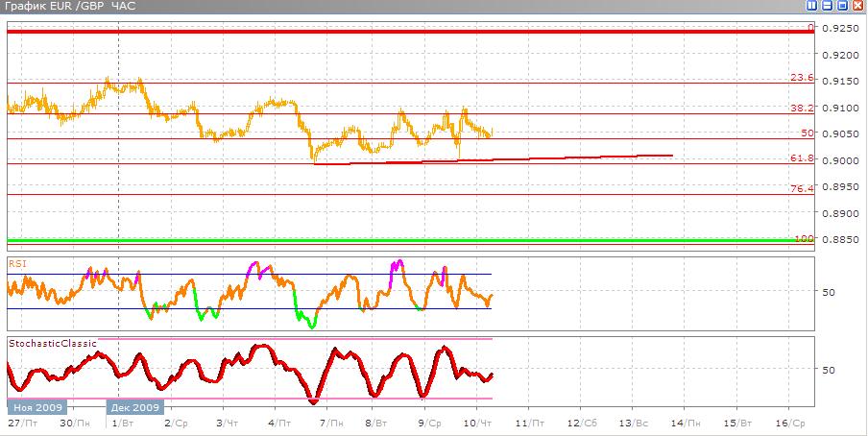Click the horizontal tile window icon
Image resolution: width=868 pixels, height=436 pixels.
pyautogui.click(x=827, y=6)
